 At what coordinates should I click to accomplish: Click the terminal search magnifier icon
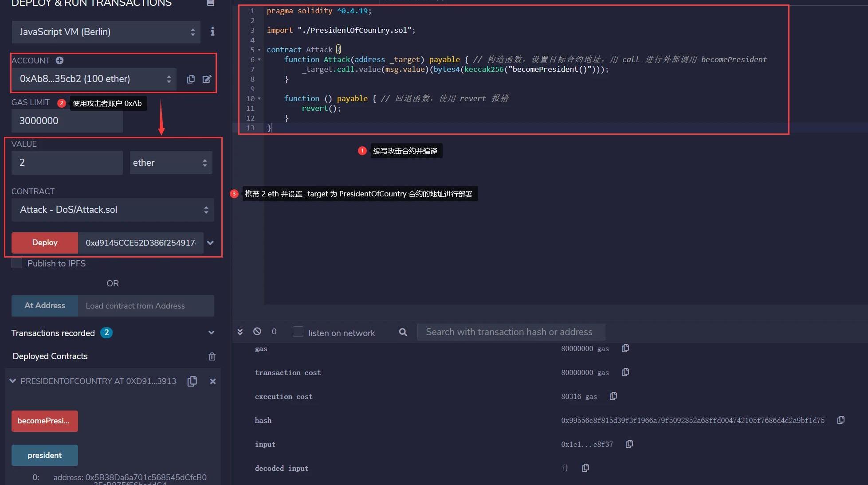click(x=403, y=332)
